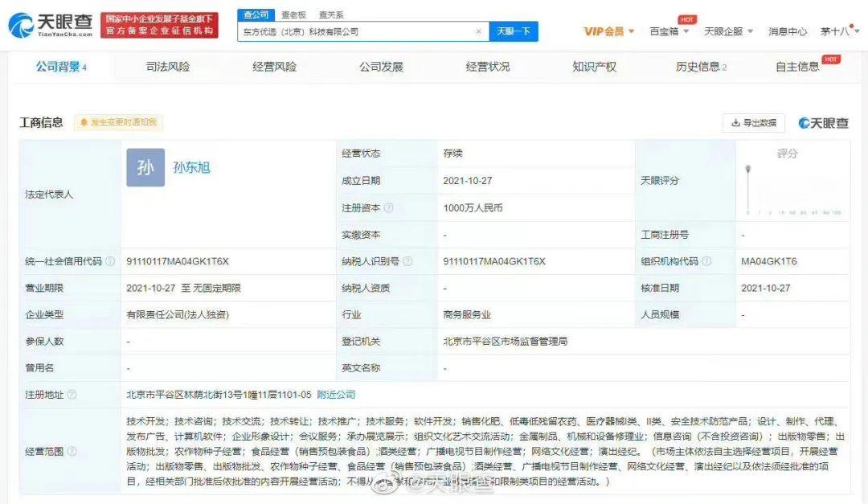This screenshot has width=868, height=504.
Task: Click help icon next to 注册资本
Action: (389, 207)
